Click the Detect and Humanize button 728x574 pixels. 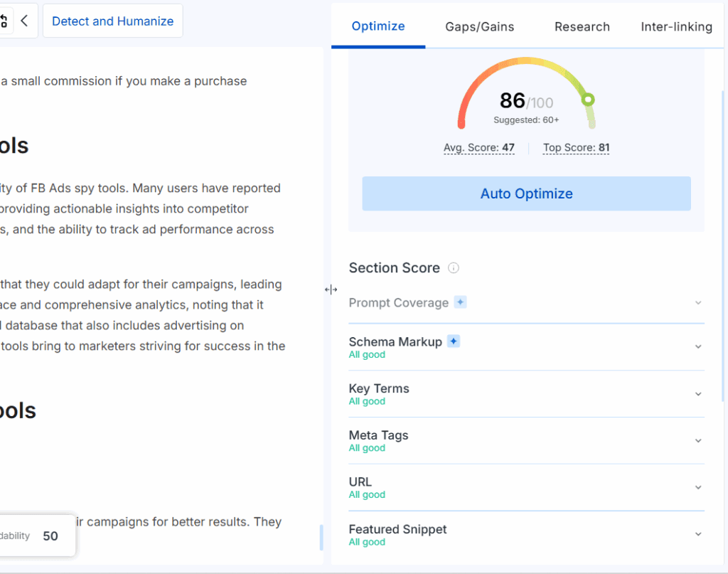click(112, 21)
